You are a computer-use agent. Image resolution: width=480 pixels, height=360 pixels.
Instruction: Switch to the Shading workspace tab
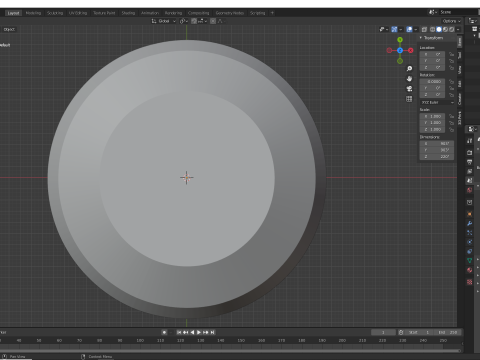tap(128, 13)
